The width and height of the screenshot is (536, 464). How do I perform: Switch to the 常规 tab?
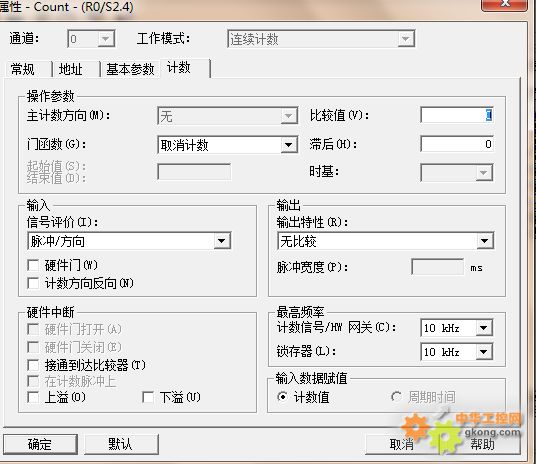tap(23, 69)
